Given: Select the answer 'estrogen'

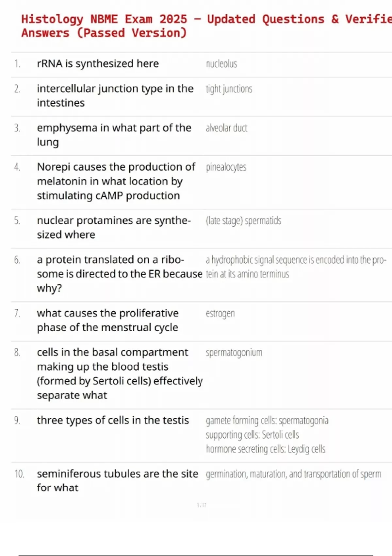Looking at the screenshot, I should coord(220,313).
